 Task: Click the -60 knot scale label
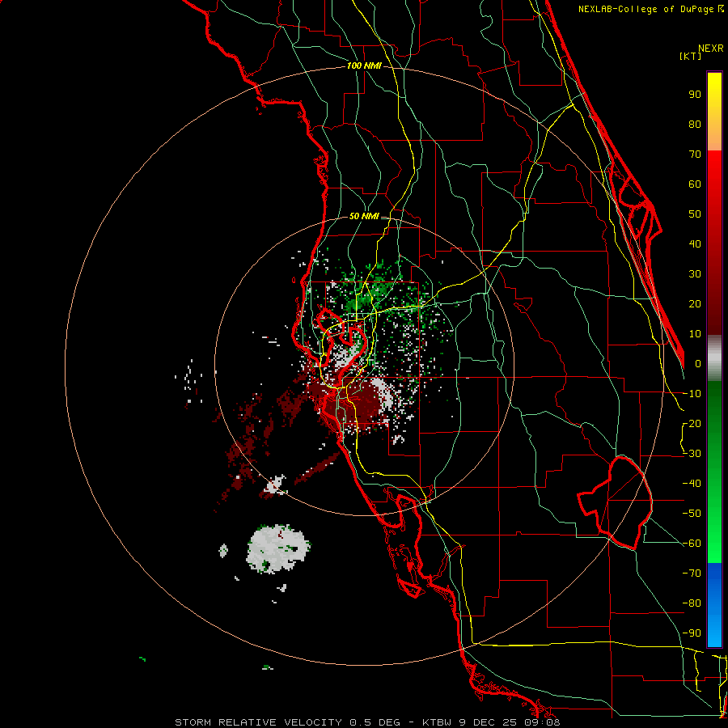[x=692, y=544]
